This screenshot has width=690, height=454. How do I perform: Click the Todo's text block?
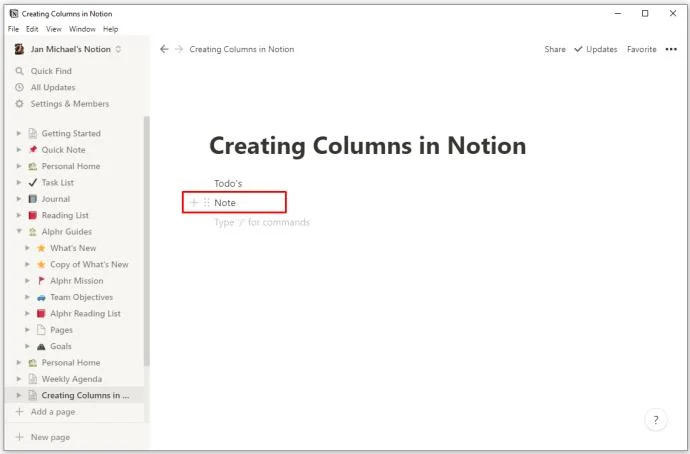[x=228, y=183]
